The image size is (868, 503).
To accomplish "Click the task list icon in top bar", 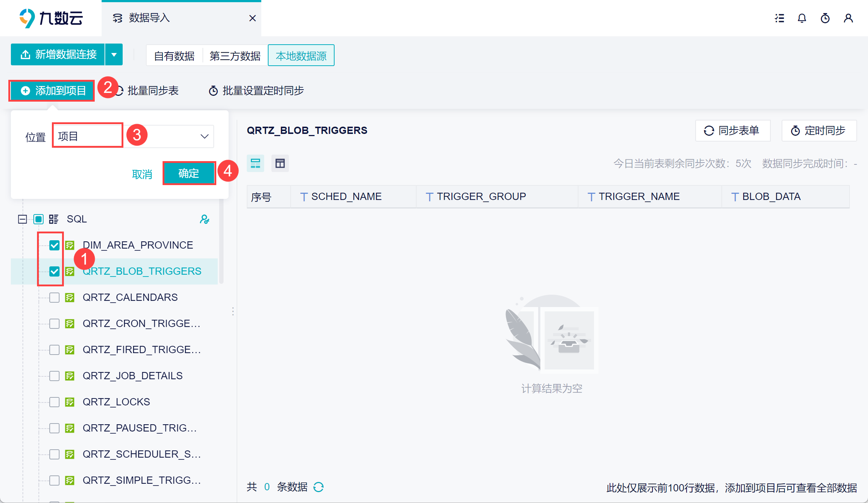I will 779,18.
